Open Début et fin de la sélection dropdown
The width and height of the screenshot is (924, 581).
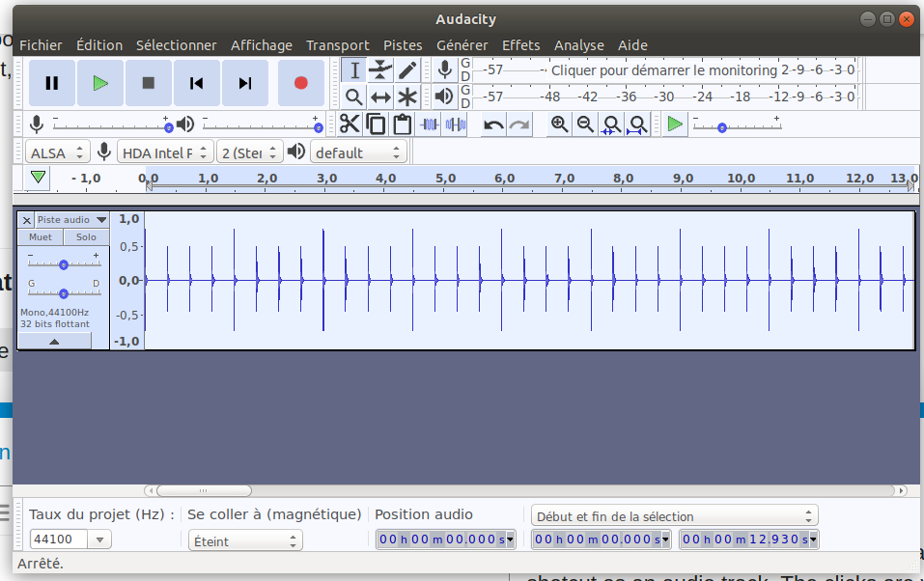pos(674,515)
